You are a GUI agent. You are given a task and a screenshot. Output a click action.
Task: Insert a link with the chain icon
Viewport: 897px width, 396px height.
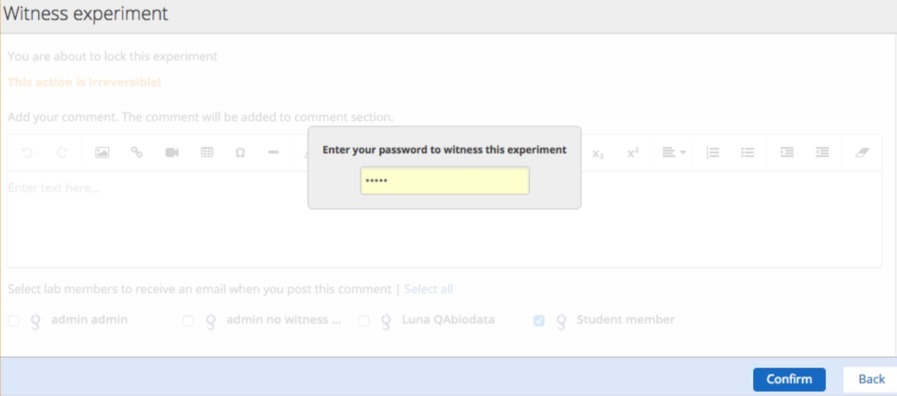click(x=137, y=152)
